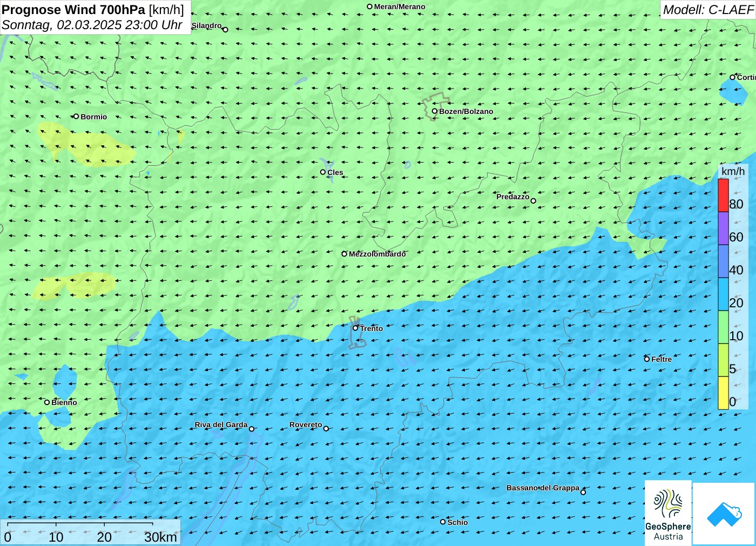Click the purple 60 km/h legend swatch
Viewport: 756px width, 546px height.
point(723,228)
